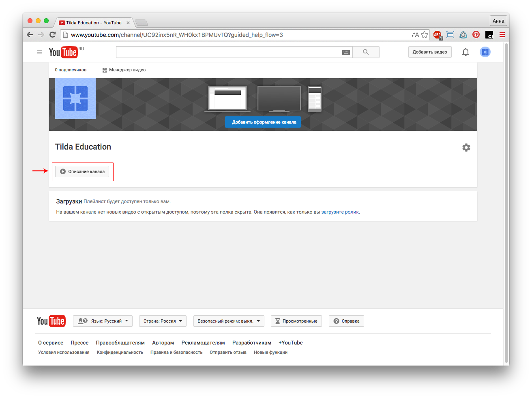Open the YouTube hamburger guide menu
This screenshot has height=398, width=532.
coord(39,52)
